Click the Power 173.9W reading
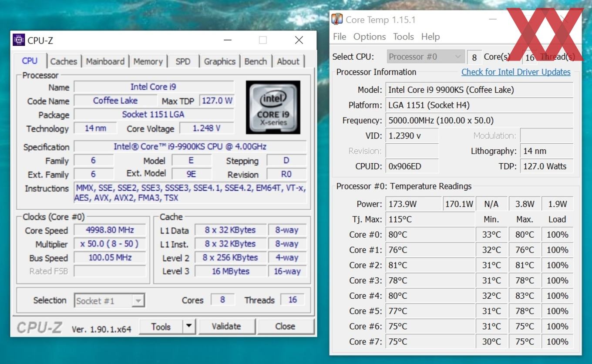Image resolution: width=592 pixels, height=364 pixels. 413,204
